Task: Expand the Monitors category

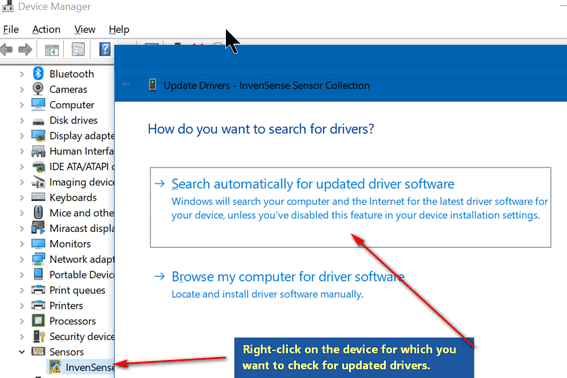Action: pos(22,244)
